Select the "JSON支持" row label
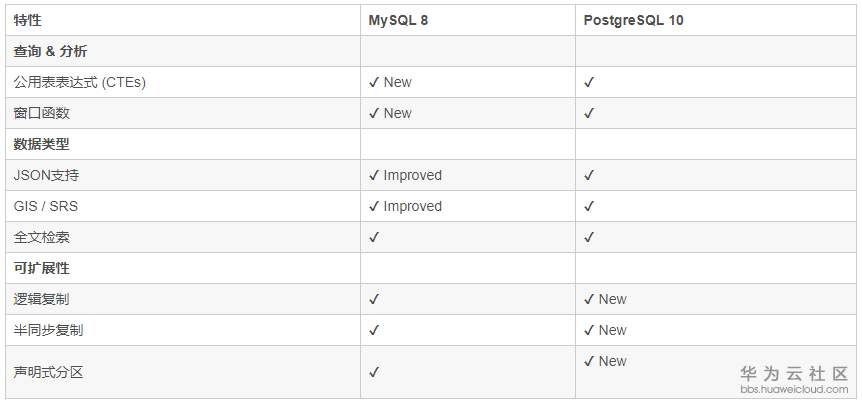The image size is (862, 404). (x=46, y=175)
